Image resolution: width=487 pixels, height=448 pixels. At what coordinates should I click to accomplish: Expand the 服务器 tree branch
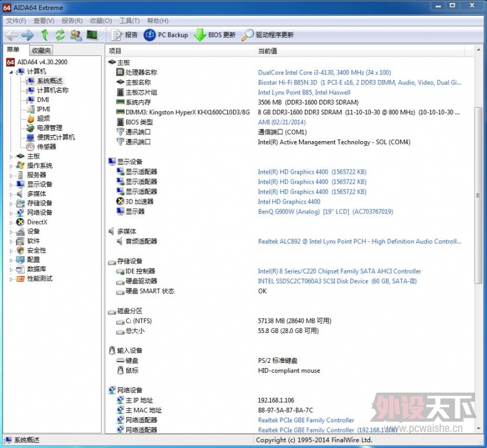click(x=11, y=175)
